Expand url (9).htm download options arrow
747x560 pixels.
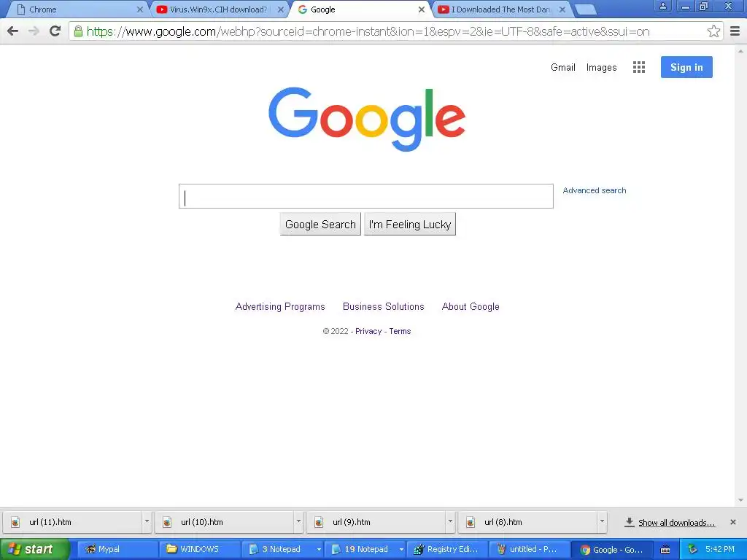(450, 522)
